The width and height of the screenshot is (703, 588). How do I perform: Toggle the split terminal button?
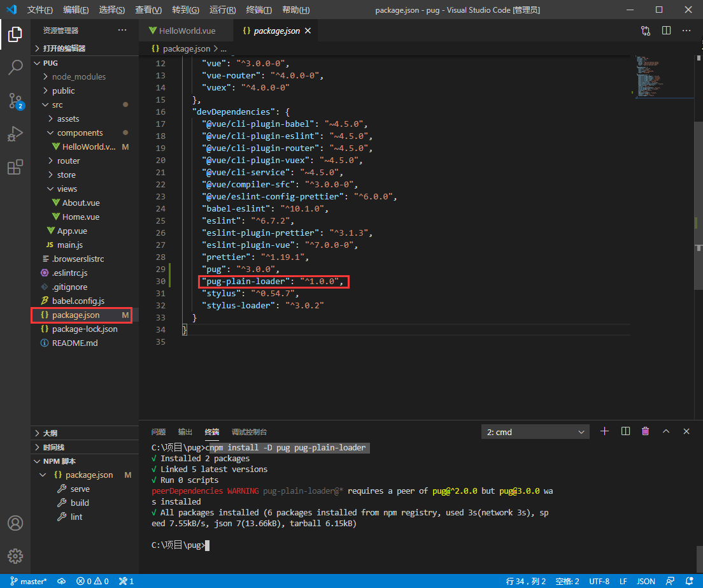(625, 431)
